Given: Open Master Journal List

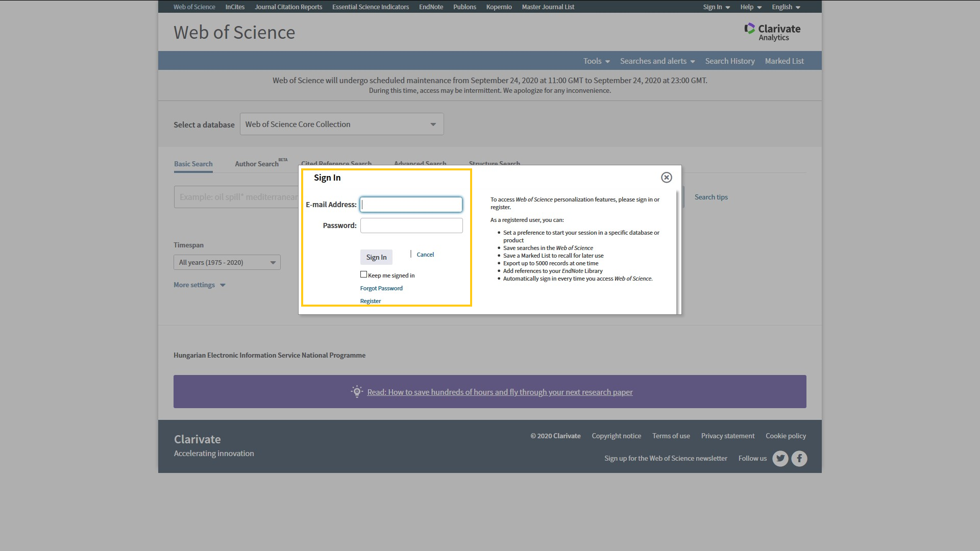Looking at the screenshot, I should [548, 7].
